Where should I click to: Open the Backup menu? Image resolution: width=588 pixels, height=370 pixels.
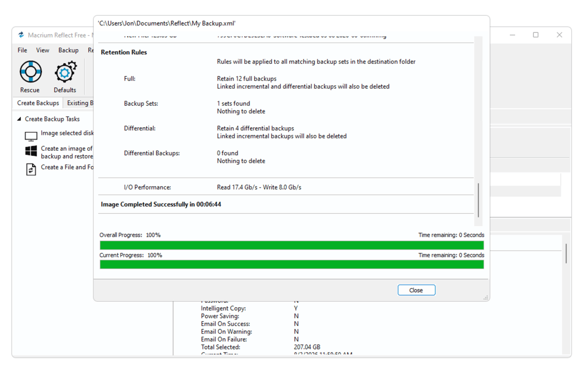68,50
